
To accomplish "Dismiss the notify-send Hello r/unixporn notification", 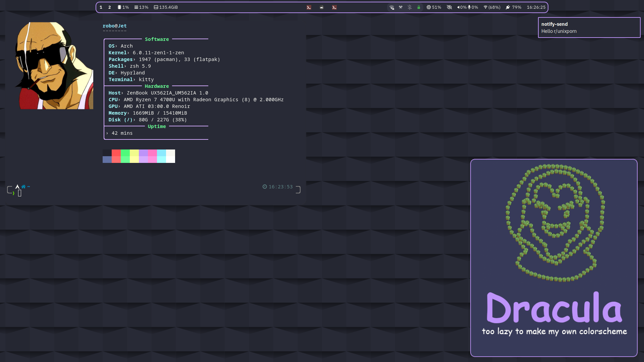I will pos(589,27).
